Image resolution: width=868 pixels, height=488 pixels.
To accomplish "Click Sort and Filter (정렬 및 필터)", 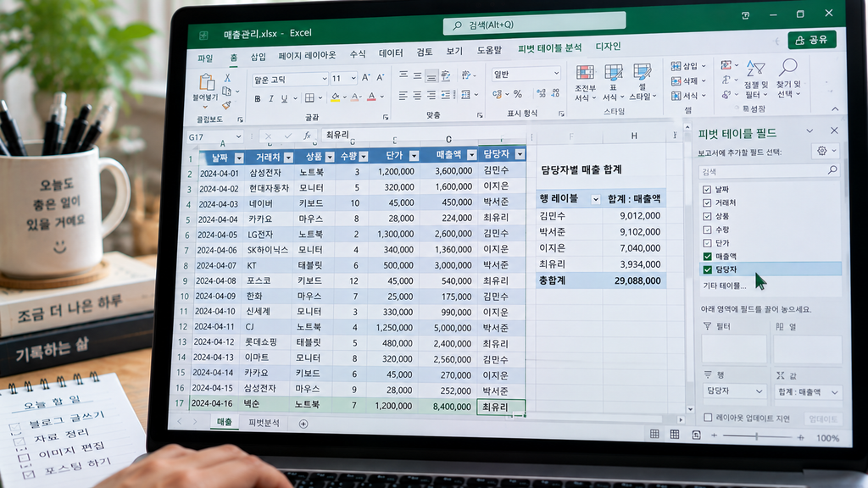I will click(x=755, y=79).
